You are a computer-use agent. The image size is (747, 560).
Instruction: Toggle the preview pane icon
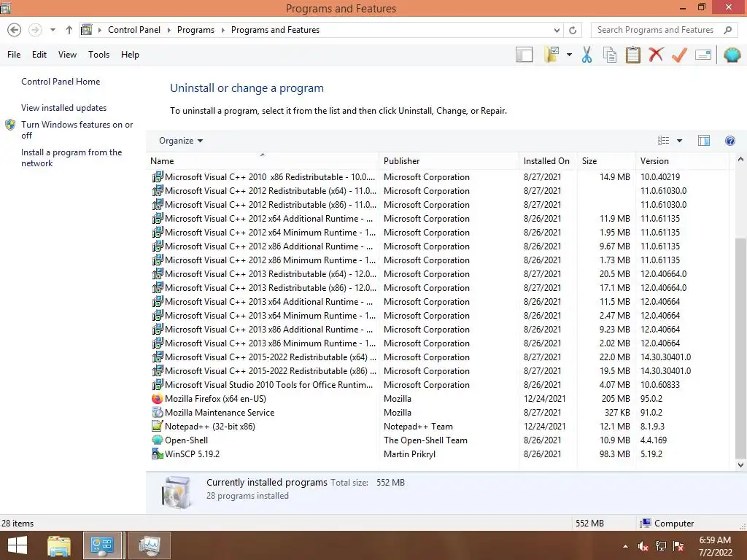click(704, 141)
